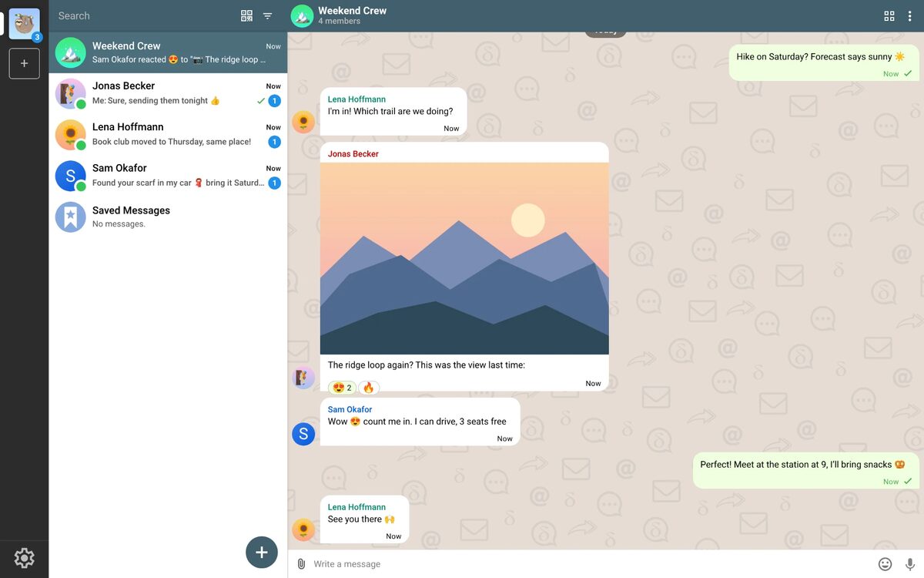Screen dimensions: 924x578
Task: Start a new chat with floating plus button
Action: point(262,552)
